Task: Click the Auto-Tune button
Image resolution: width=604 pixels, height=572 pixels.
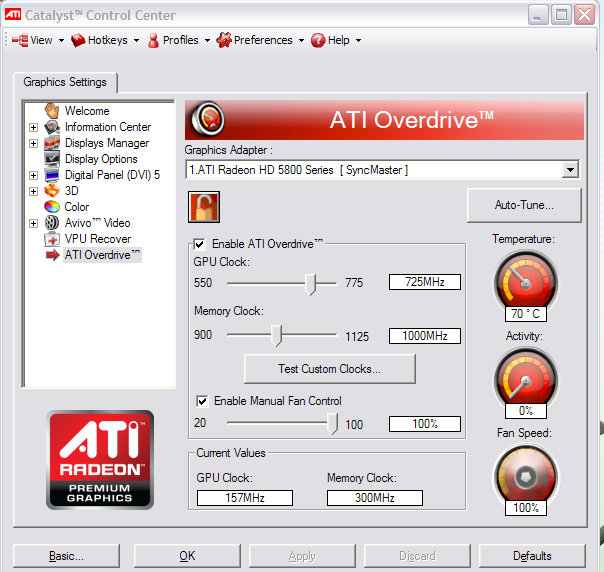Action: [524, 205]
